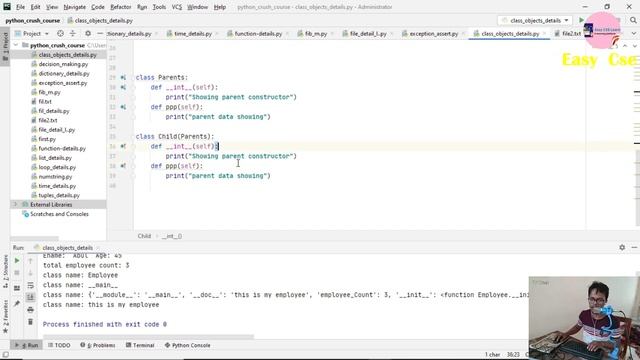640x360 pixels.
Task: Select class_objects_details Run panel tab
Action: point(67,247)
